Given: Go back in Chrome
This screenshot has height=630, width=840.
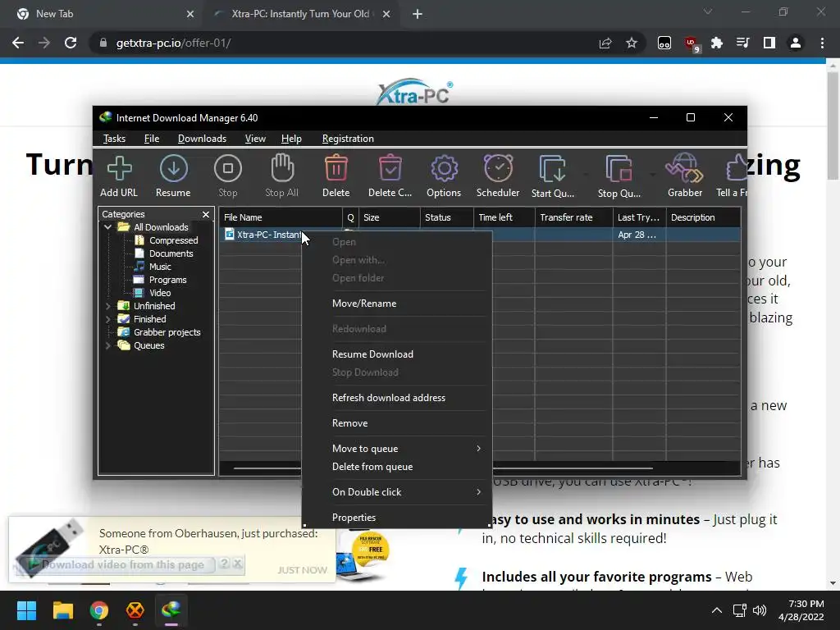Looking at the screenshot, I should click(x=18, y=43).
